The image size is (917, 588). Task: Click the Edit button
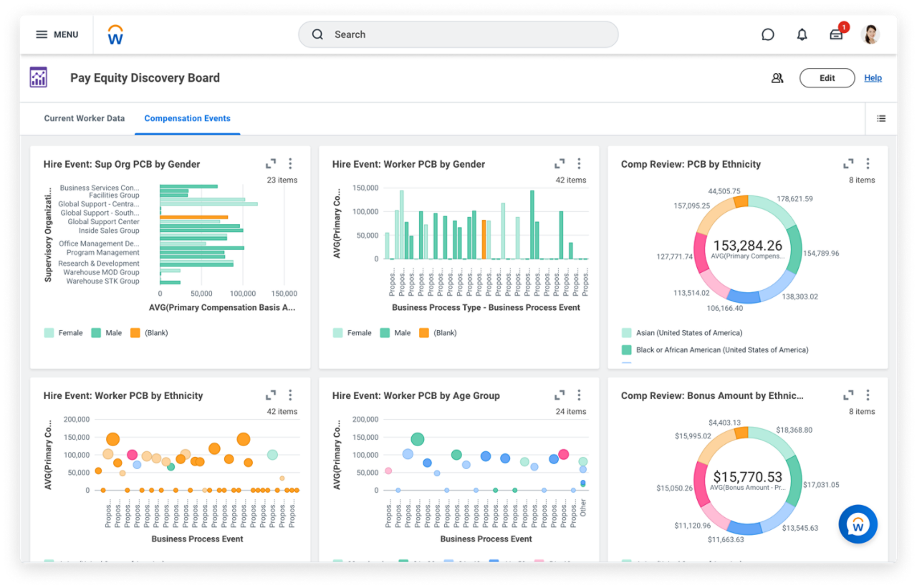[827, 78]
